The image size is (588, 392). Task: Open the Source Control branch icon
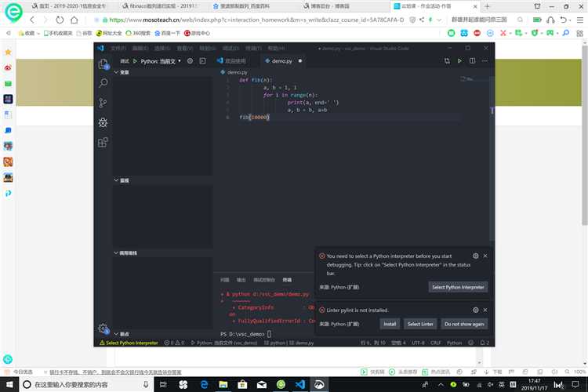point(103,103)
